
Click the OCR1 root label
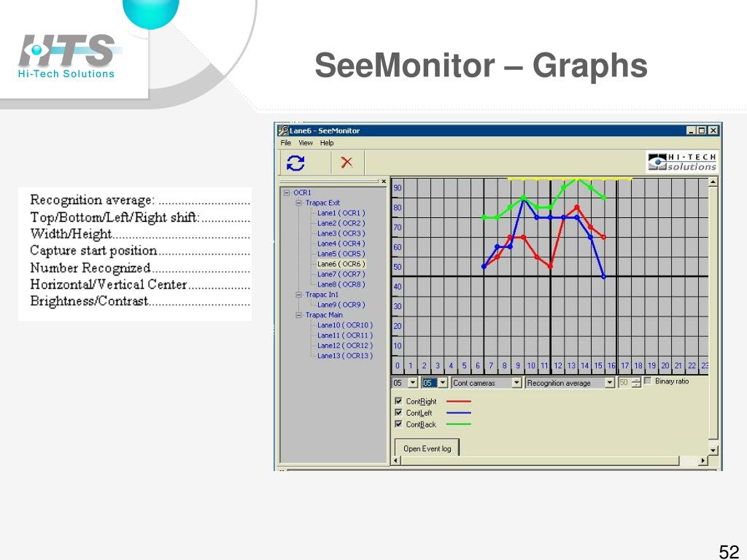[302, 192]
